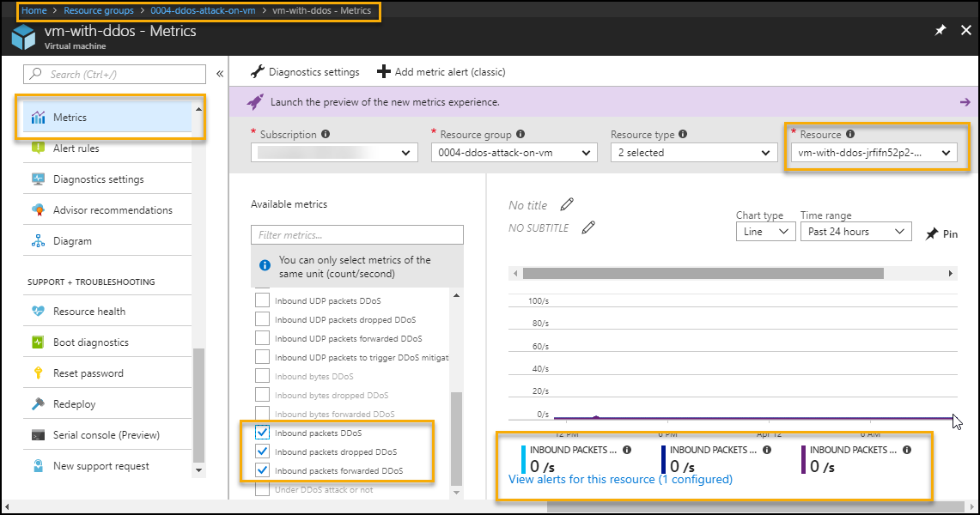The height and width of the screenshot is (515, 980).
Task: Click info icon next to Subscription label
Action: [x=326, y=134]
